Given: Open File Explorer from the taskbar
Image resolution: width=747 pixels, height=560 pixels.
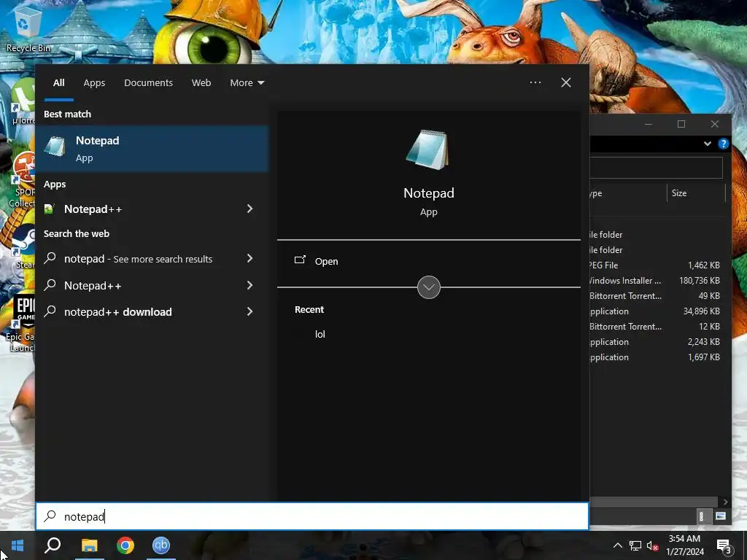Looking at the screenshot, I should tap(89, 545).
